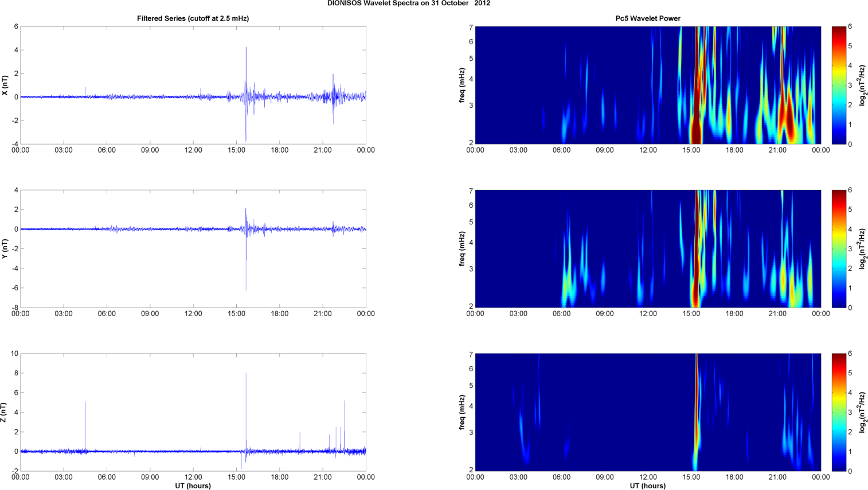Click the 'Y (nT)' axis label
This screenshot has height=490, width=868.
tap(5, 249)
